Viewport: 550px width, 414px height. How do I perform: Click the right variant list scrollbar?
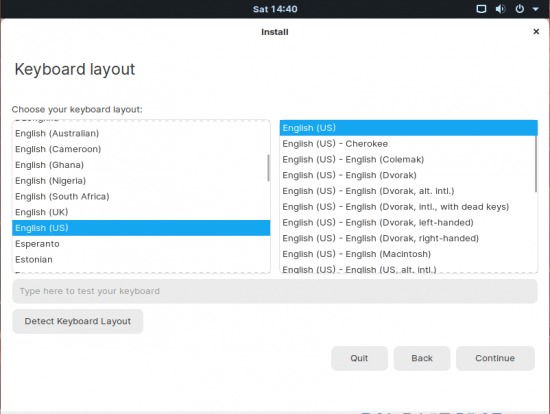(x=536, y=164)
